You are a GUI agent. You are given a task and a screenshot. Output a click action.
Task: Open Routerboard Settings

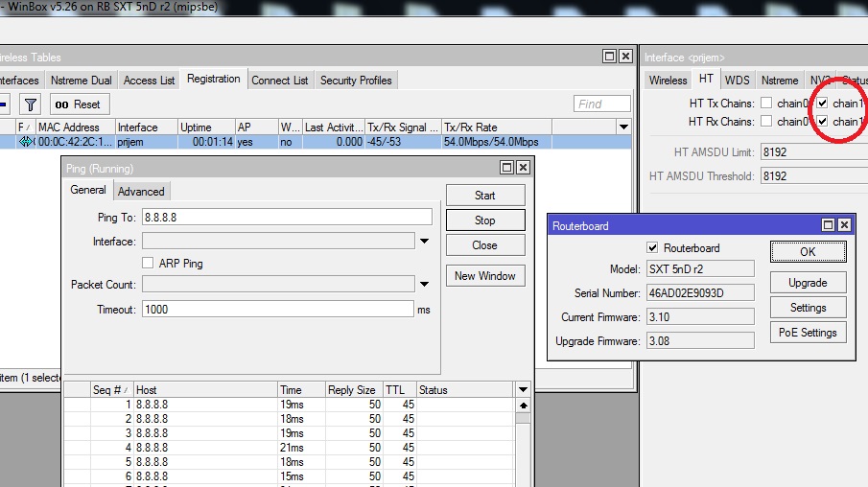(x=808, y=308)
